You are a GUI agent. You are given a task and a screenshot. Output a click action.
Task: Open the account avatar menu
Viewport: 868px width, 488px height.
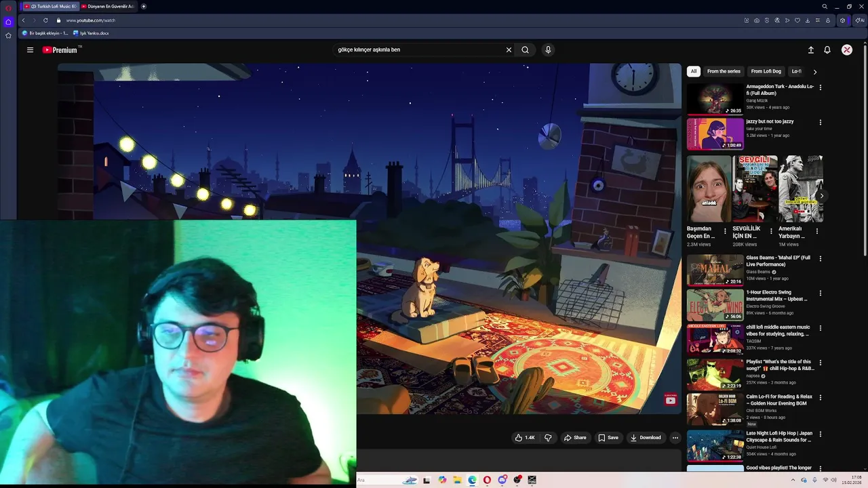847,49
